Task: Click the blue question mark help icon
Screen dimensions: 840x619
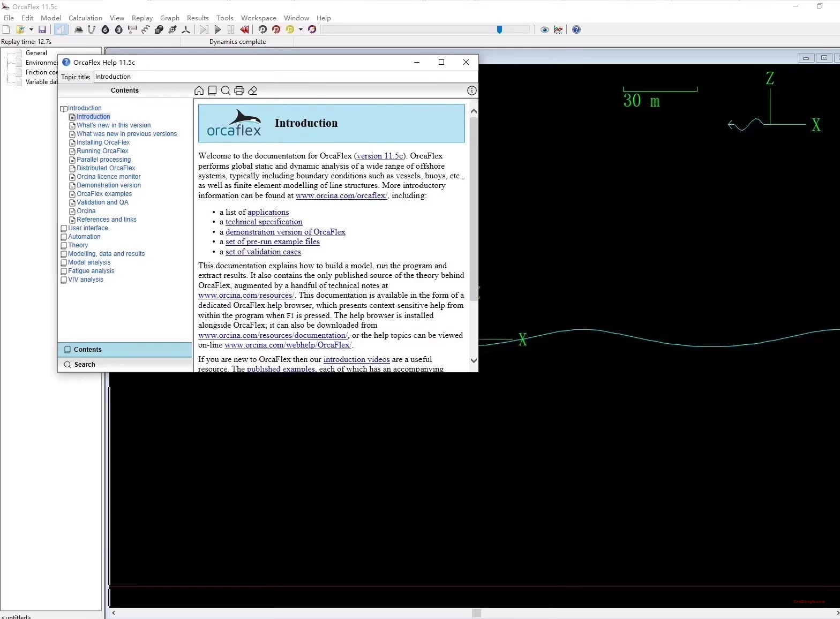Action: coord(576,29)
